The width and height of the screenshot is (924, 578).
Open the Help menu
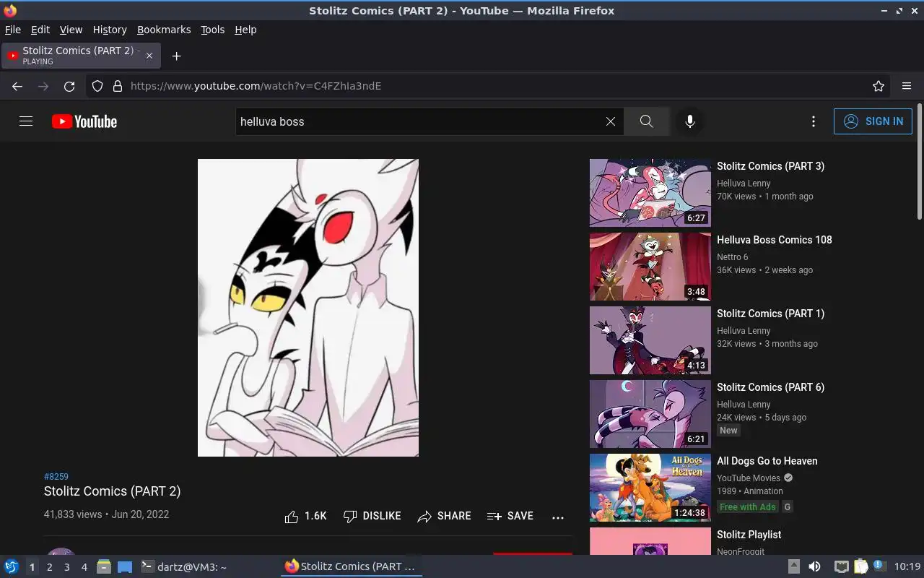click(245, 30)
